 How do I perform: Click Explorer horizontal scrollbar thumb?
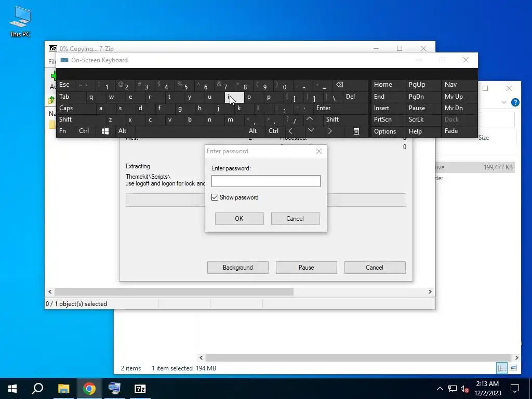coord(358,357)
